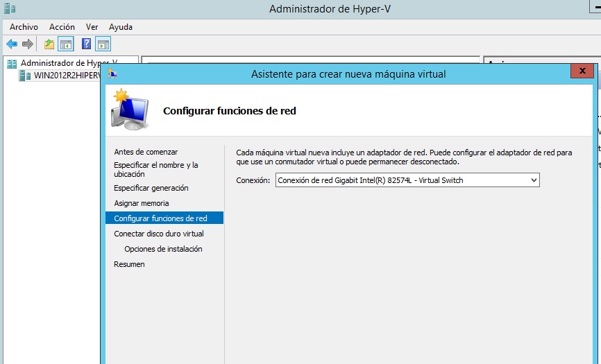This screenshot has height=364, width=601.
Task: Click the blue Back arrow in toolbar
Action: [x=12, y=44]
